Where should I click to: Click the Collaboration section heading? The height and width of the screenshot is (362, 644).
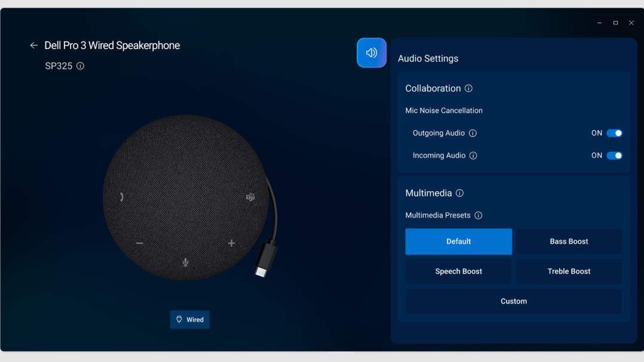(433, 88)
